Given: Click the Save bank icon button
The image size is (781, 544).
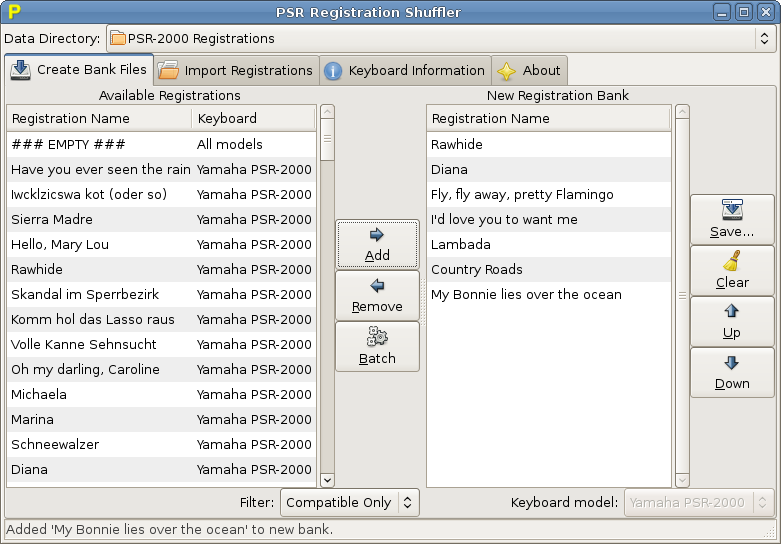Looking at the screenshot, I should [731, 220].
